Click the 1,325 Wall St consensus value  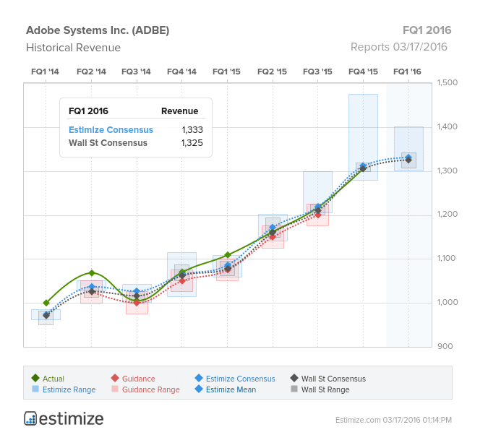(192, 143)
